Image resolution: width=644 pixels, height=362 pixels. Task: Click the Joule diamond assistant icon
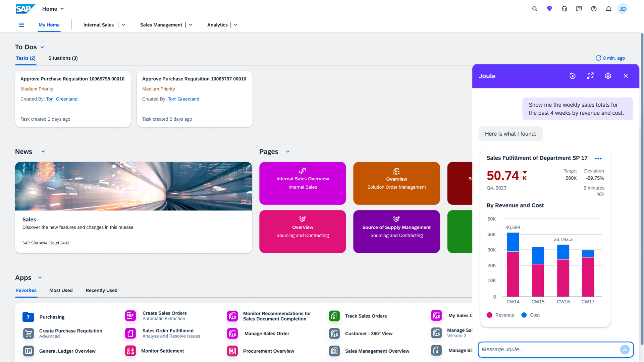point(549,9)
